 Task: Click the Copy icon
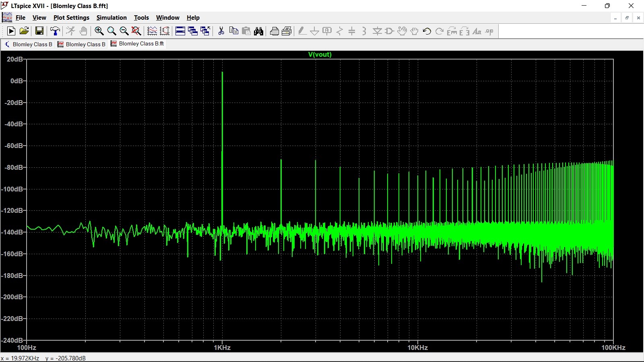tap(233, 31)
